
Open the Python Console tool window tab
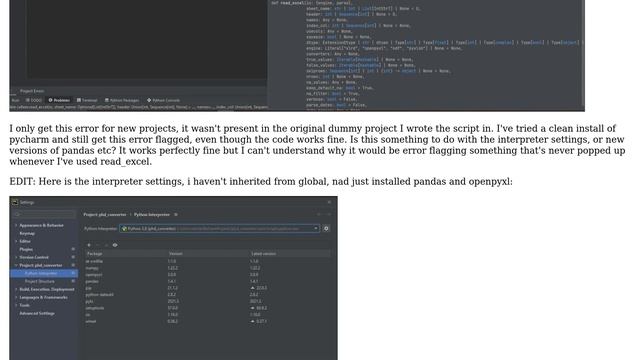163,100
